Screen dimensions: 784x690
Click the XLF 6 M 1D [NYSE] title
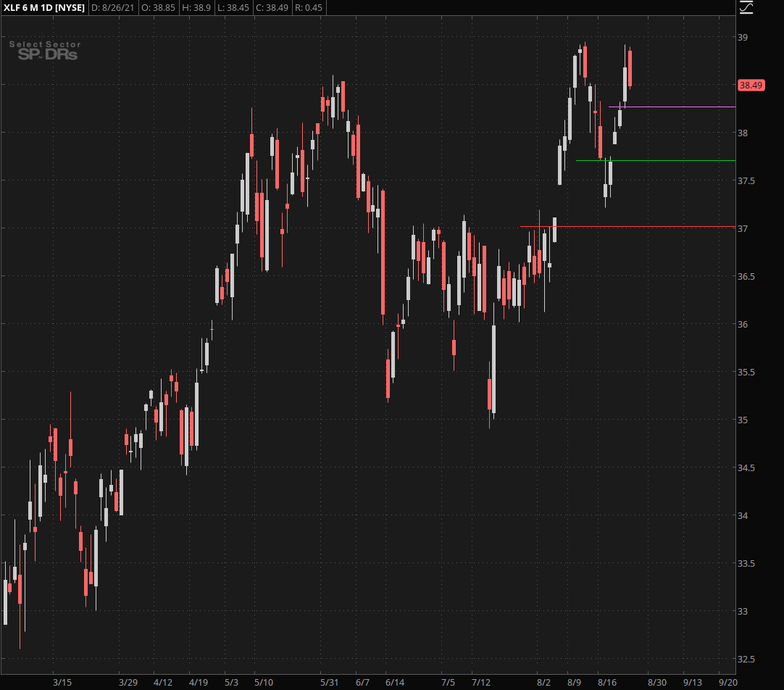tap(44, 8)
